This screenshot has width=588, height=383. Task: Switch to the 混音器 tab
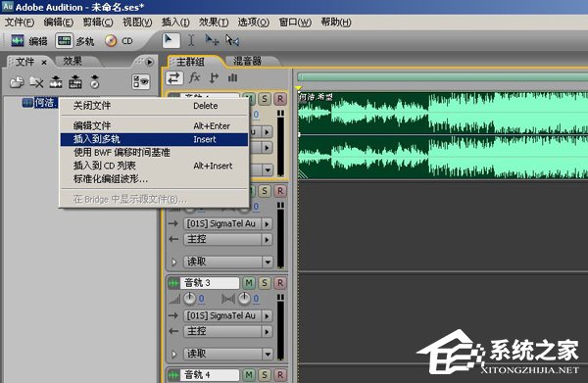click(248, 61)
